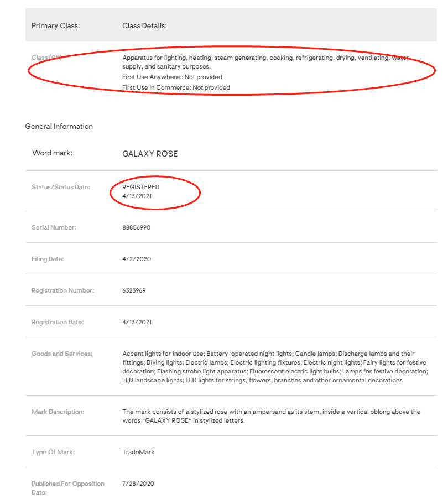Click the First Use Anywhere line

[172, 77]
